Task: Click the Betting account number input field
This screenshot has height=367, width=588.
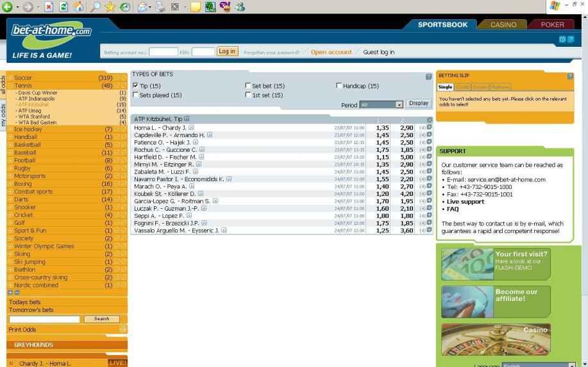Action: click(163, 52)
